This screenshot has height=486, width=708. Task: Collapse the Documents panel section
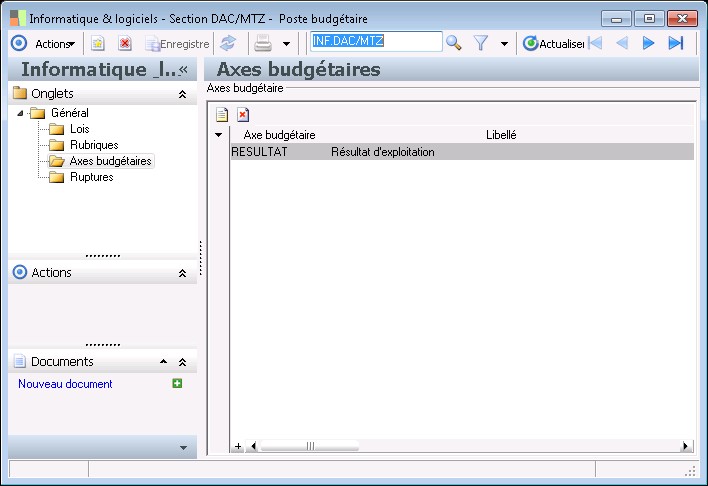[x=182, y=362]
